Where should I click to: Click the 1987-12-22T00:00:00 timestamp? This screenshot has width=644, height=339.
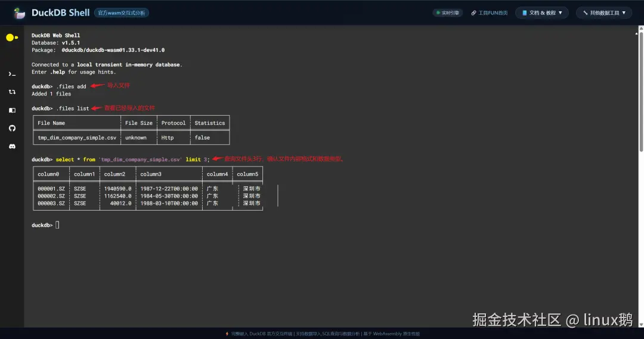click(x=169, y=189)
